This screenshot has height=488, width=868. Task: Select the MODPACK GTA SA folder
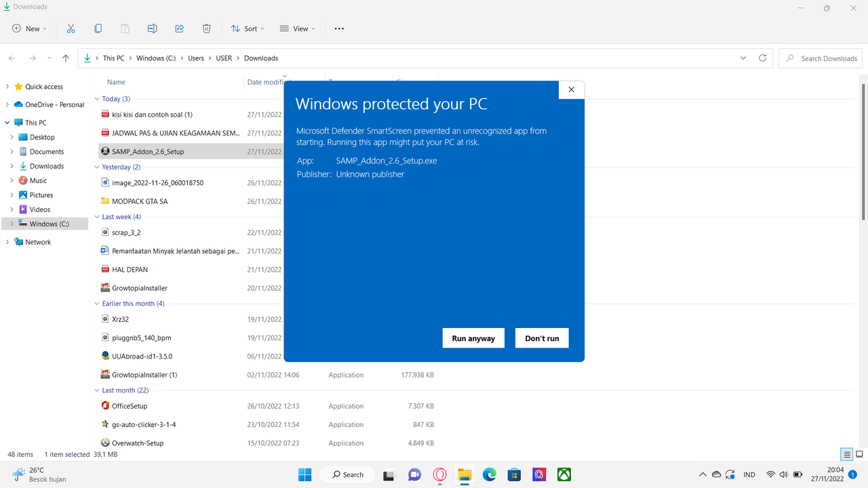point(140,201)
